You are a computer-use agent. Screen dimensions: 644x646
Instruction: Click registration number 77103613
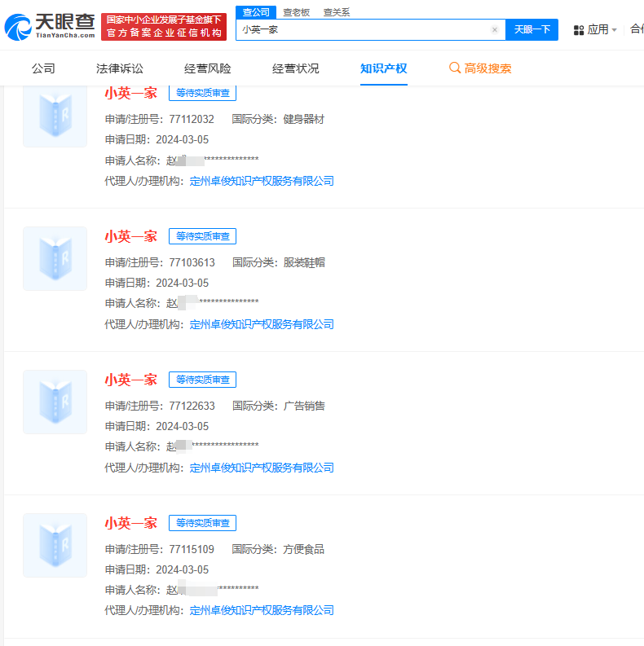coord(192,262)
